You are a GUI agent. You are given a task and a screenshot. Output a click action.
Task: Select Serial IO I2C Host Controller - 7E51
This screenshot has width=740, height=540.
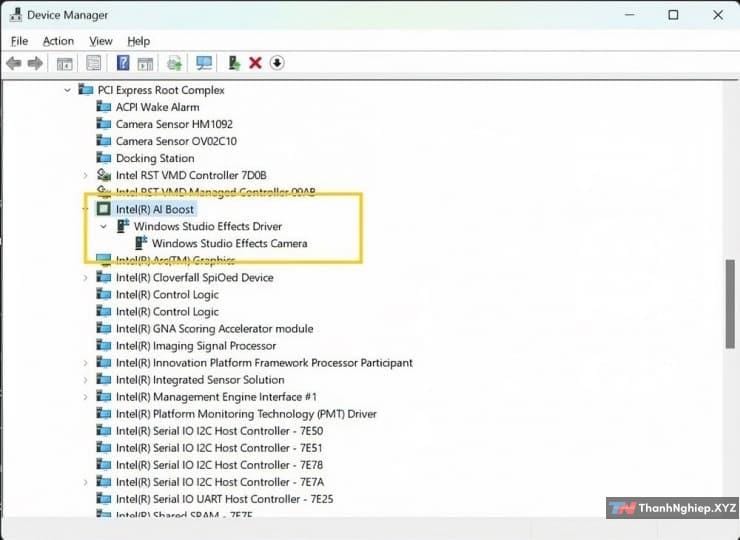[x=219, y=447]
